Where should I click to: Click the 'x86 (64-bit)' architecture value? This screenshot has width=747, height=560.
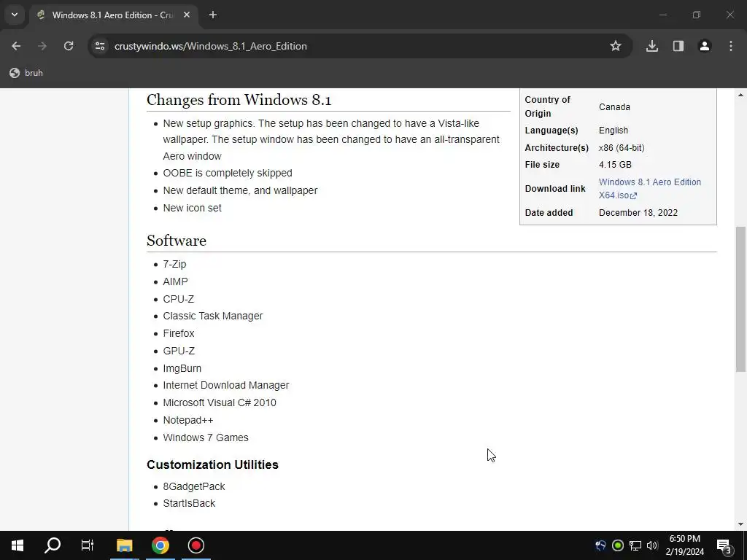[622, 148]
